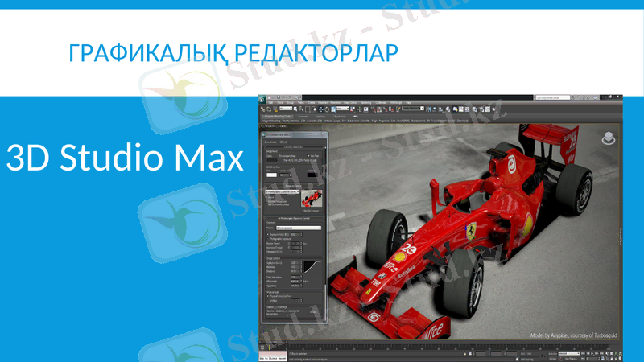Open the Help menu

pyautogui.click(x=408, y=103)
